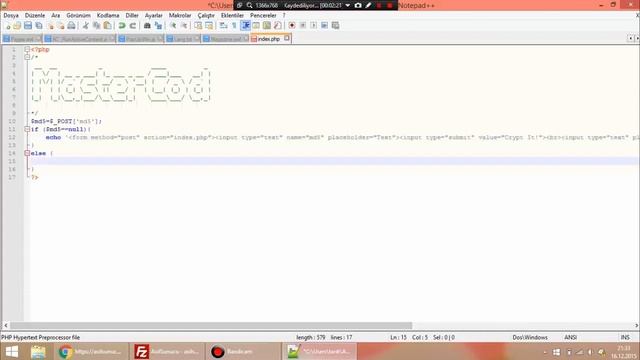640x360 pixels.
Task: Create a new document via toolbar
Action: pos(7,26)
